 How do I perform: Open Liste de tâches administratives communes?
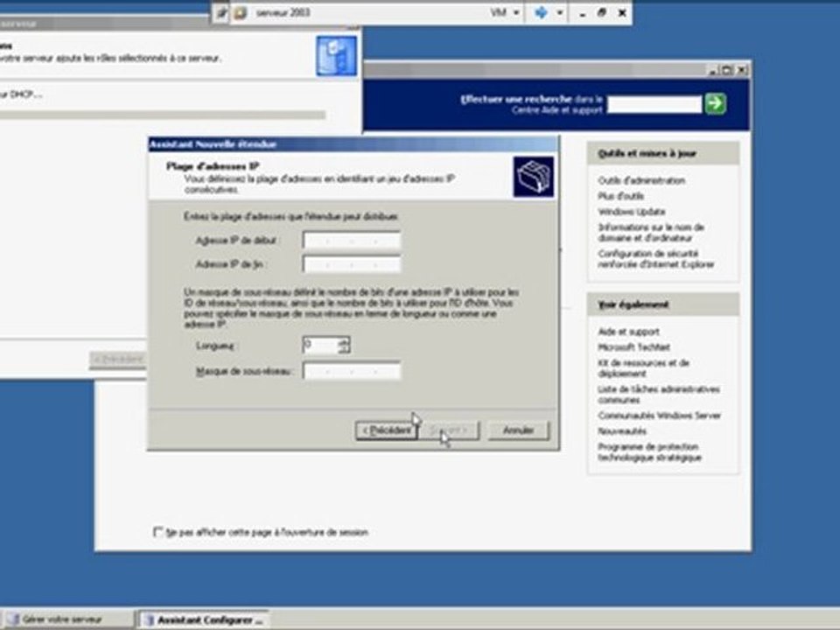point(659,395)
